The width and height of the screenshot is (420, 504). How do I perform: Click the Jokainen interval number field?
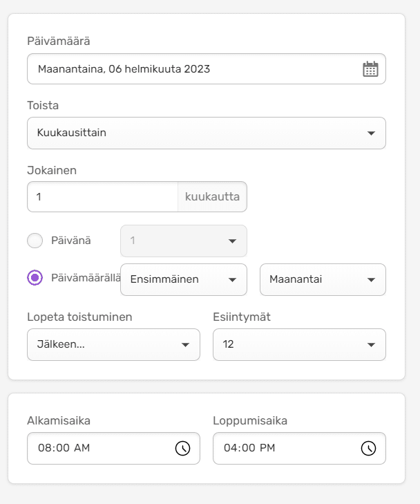102,197
